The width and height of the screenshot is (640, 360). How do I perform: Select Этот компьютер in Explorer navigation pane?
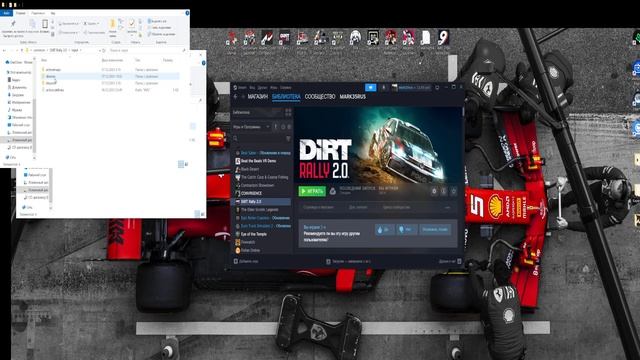click(18, 72)
